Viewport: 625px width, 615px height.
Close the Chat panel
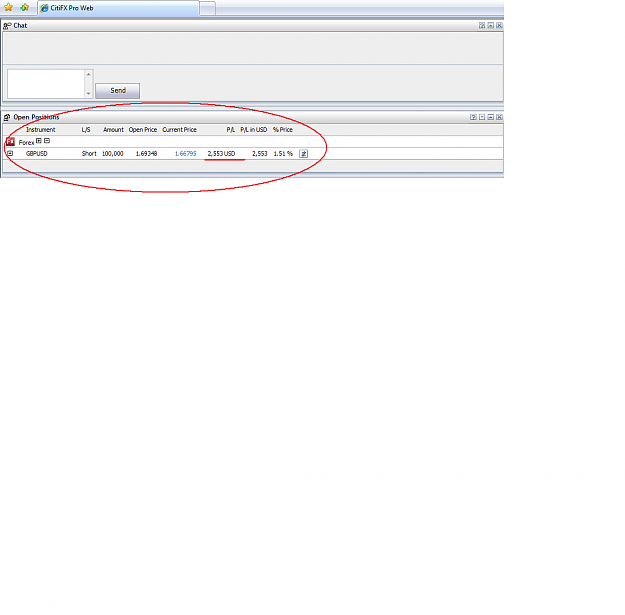tap(499, 26)
